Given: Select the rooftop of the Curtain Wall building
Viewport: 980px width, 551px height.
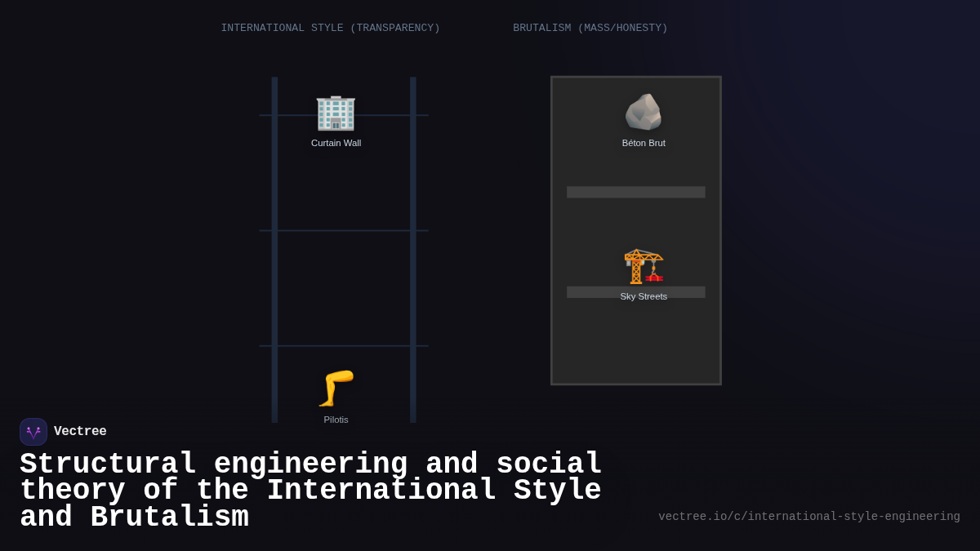Looking at the screenshot, I should [x=336, y=98].
